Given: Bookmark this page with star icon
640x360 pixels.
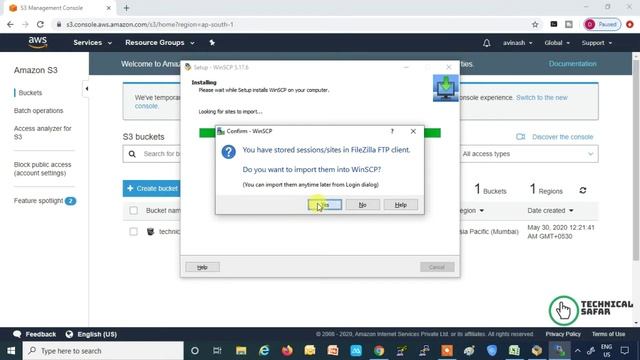Looking at the screenshot, I should point(535,24).
